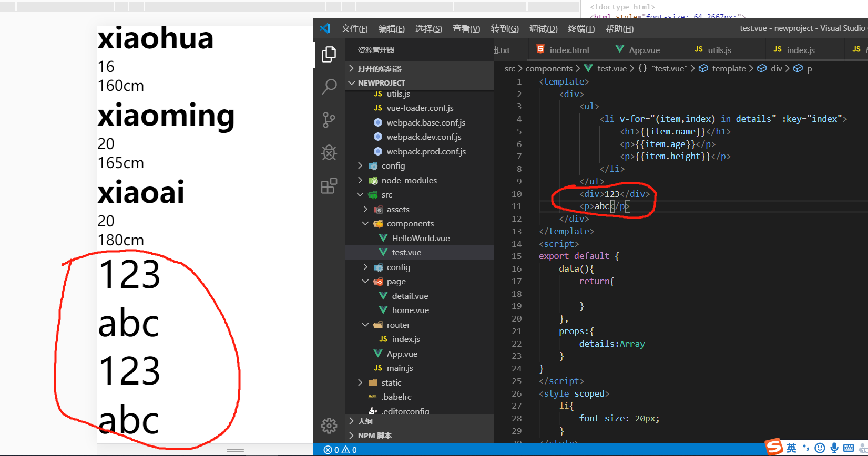868x456 pixels.
Task: Open detail.vue file
Action: click(x=420, y=296)
